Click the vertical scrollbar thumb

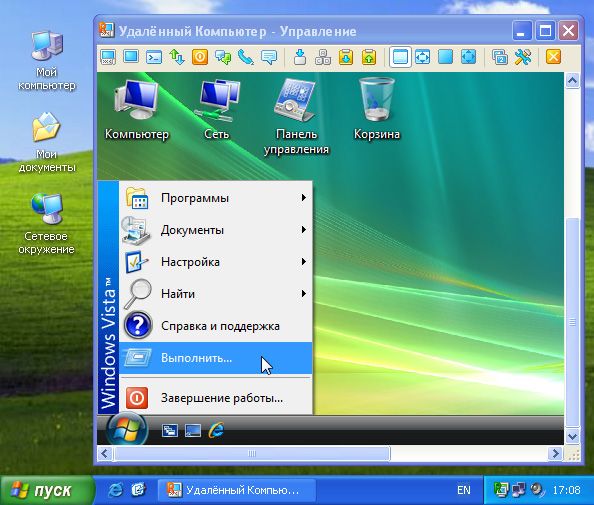point(572,323)
